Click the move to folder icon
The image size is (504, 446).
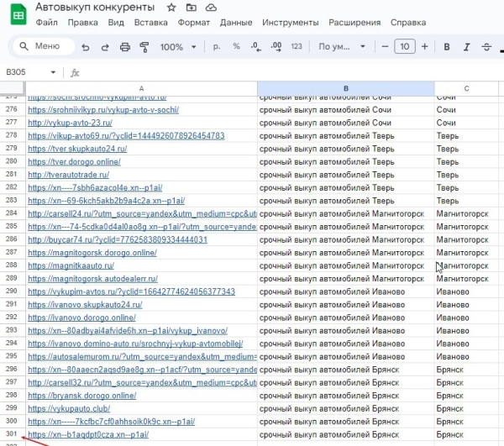tap(191, 8)
